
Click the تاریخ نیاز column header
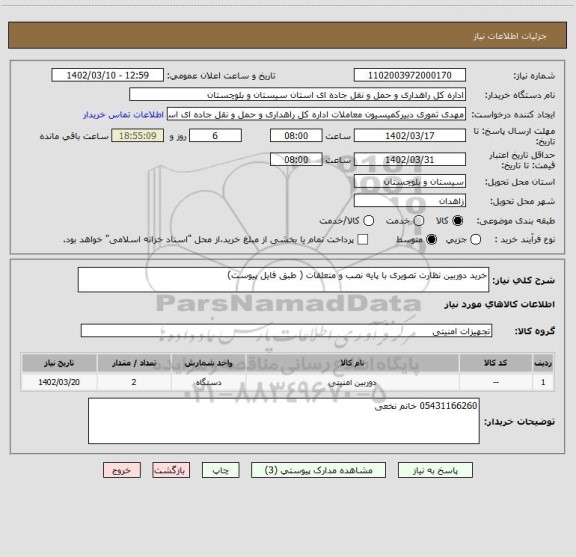coord(59,363)
